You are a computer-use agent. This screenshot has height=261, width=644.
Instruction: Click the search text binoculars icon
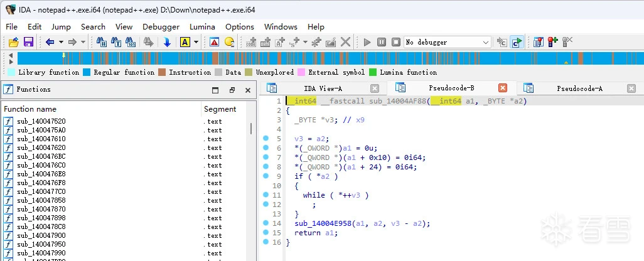coord(116,42)
